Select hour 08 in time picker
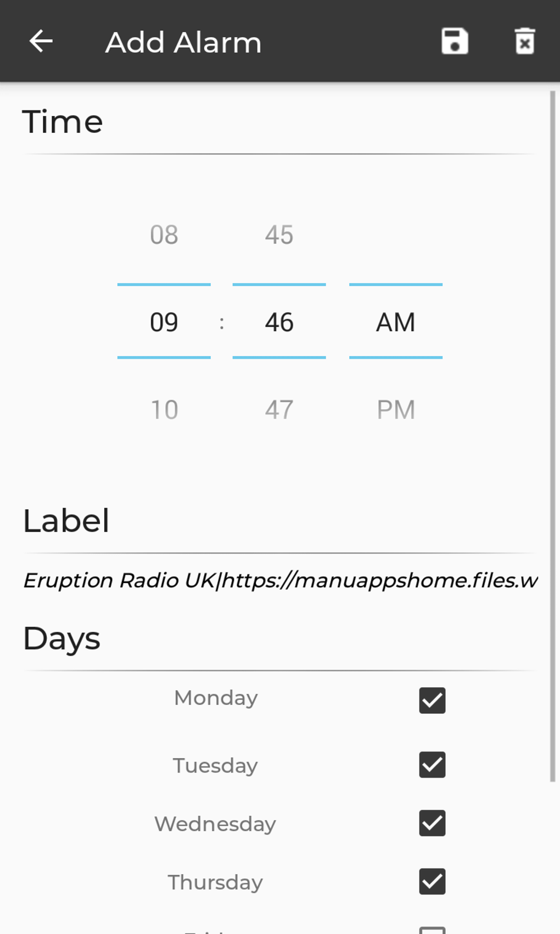 (164, 235)
